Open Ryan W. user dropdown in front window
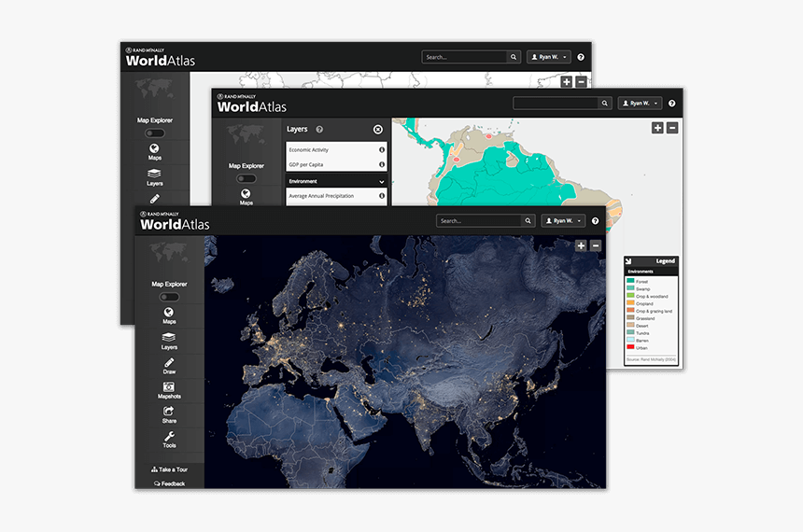Viewport: 803px width, 532px height. pyautogui.click(x=563, y=220)
